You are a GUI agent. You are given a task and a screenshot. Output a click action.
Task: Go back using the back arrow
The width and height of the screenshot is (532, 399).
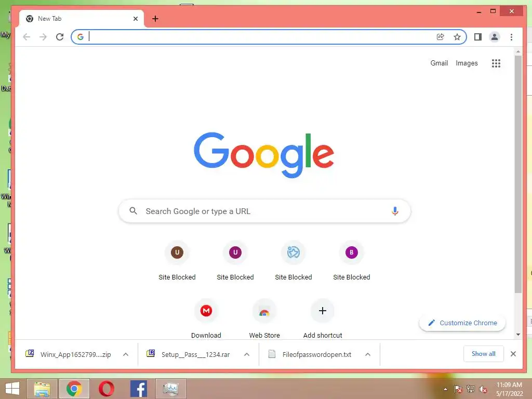(x=26, y=37)
